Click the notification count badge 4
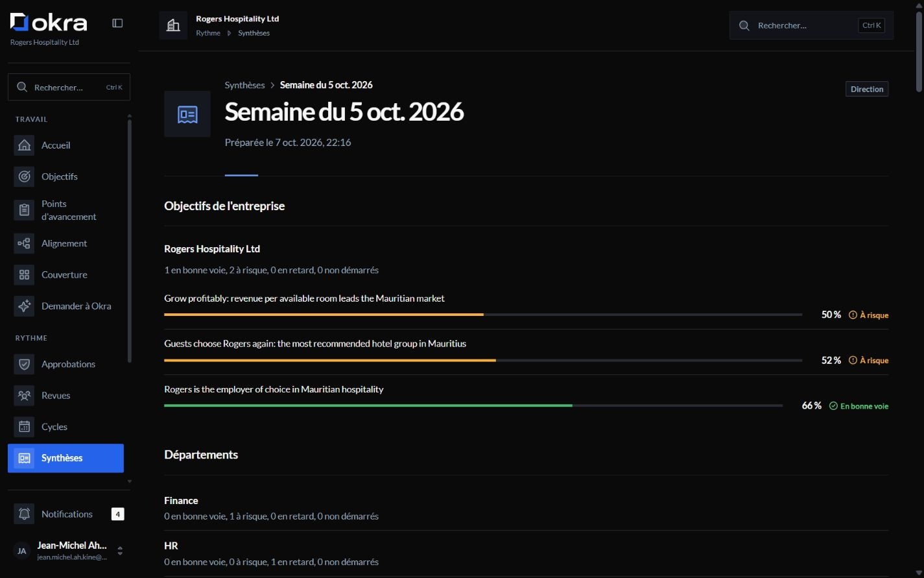Image resolution: width=924 pixels, height=578 pixels. (x=117, y=514)
